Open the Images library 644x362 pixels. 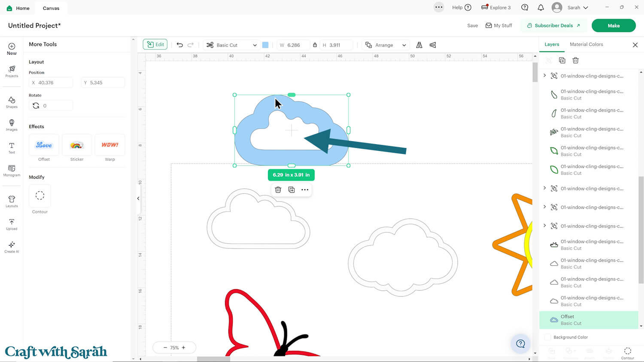tap(12, 125)
